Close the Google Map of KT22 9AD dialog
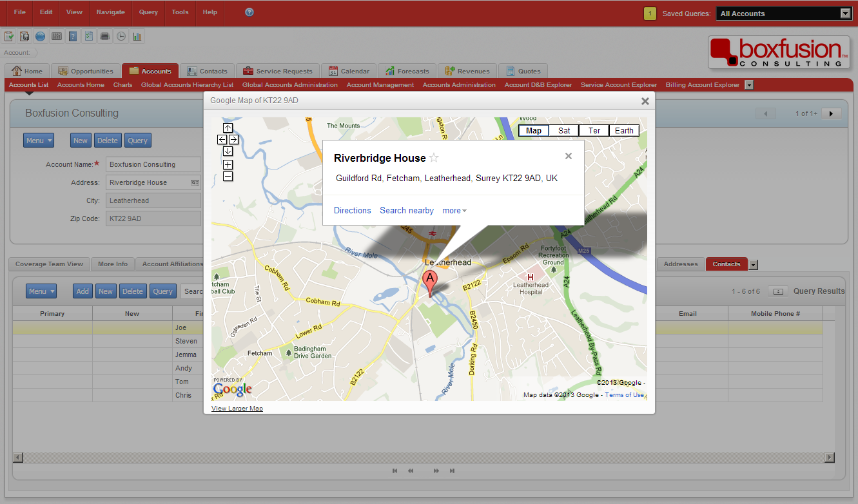The height and width of the screenshot is (504, 858). click(x=645, y=101)
